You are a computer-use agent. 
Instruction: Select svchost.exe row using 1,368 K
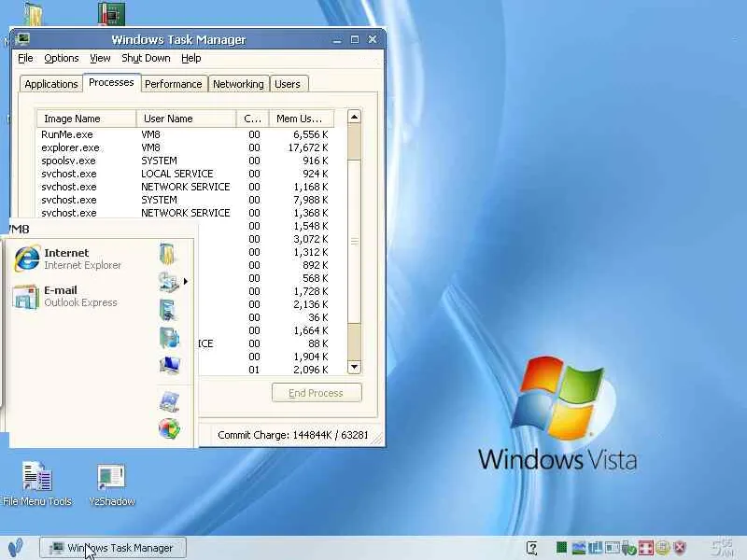pos(185,213)
